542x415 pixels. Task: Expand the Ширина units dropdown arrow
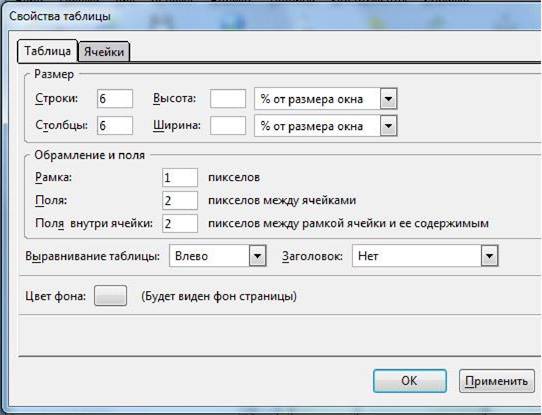click(x=389, y=126)
